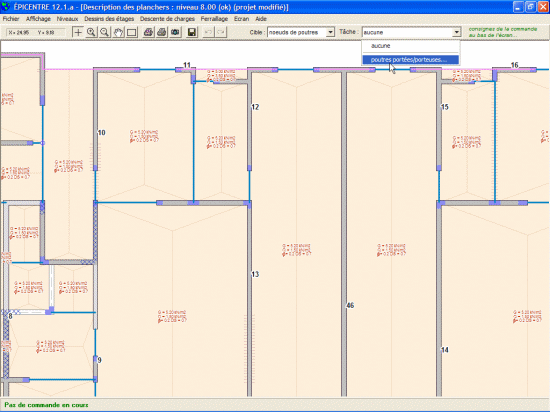Open the Descente de charges menu
This screenshot has height=412, width=550.
point(167,19)
